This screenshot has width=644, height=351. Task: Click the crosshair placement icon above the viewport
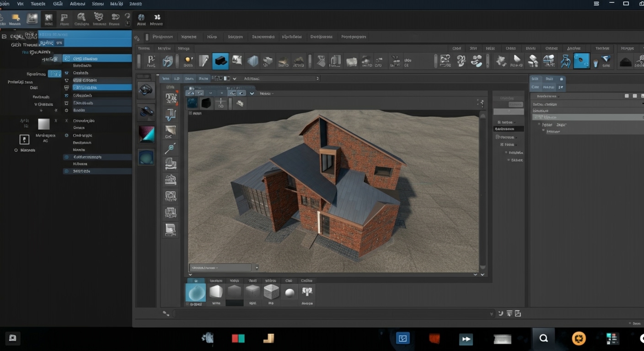pos(222,103)
